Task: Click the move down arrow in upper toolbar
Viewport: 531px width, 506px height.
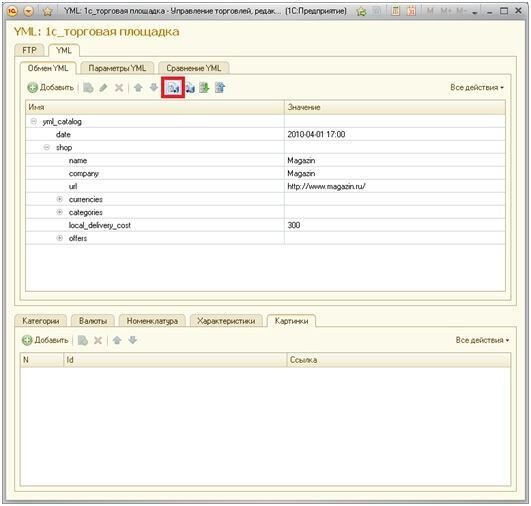Action: 154,88
